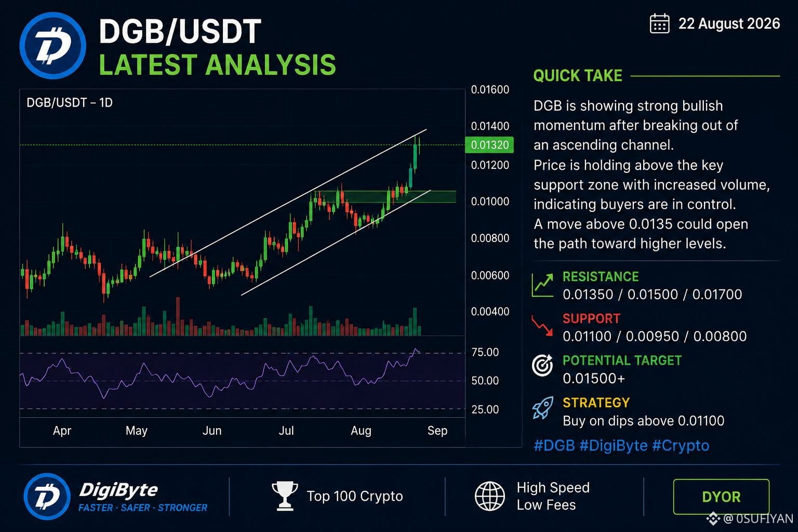Click the Sep label on the time axis
Viewport: 798px width, 532px height.
coord(437,431)
